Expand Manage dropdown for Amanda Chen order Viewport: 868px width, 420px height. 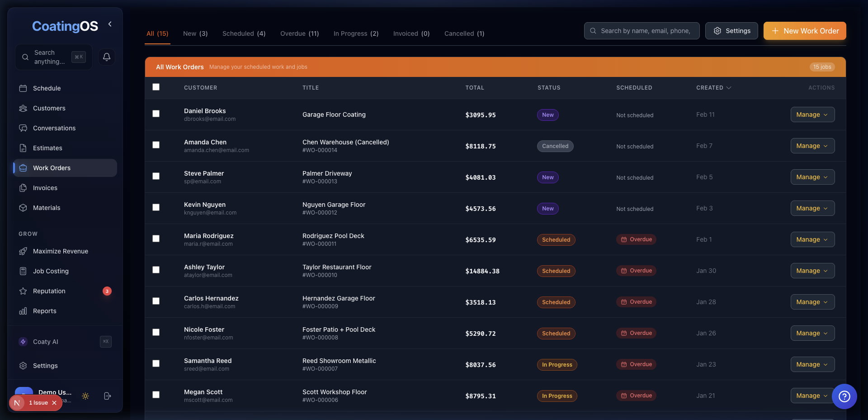(812, 146)
